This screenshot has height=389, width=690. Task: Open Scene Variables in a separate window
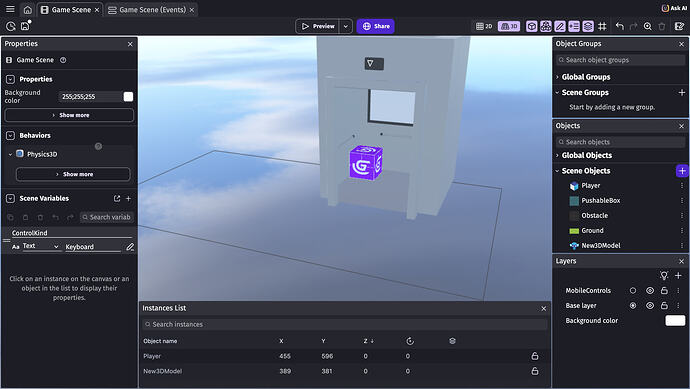point(117,198)
